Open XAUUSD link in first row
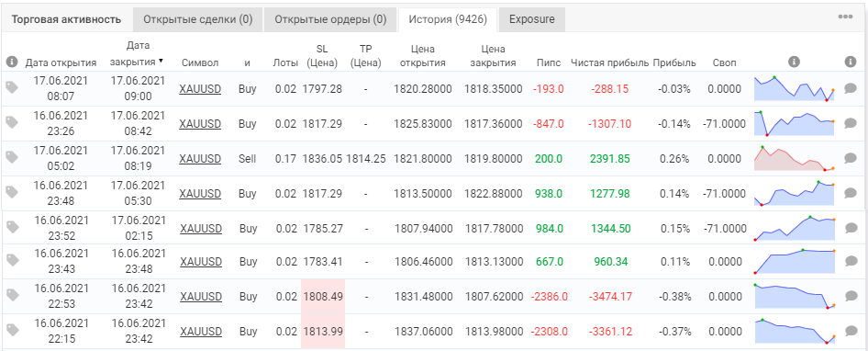The width and height of the screenshot is (868, 351). click(200, 88)
